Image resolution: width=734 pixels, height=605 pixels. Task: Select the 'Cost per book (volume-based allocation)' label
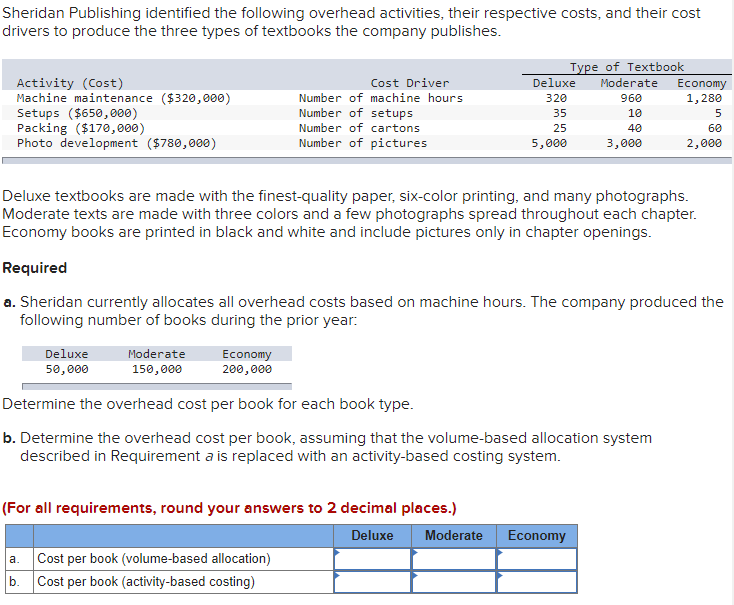154,559
